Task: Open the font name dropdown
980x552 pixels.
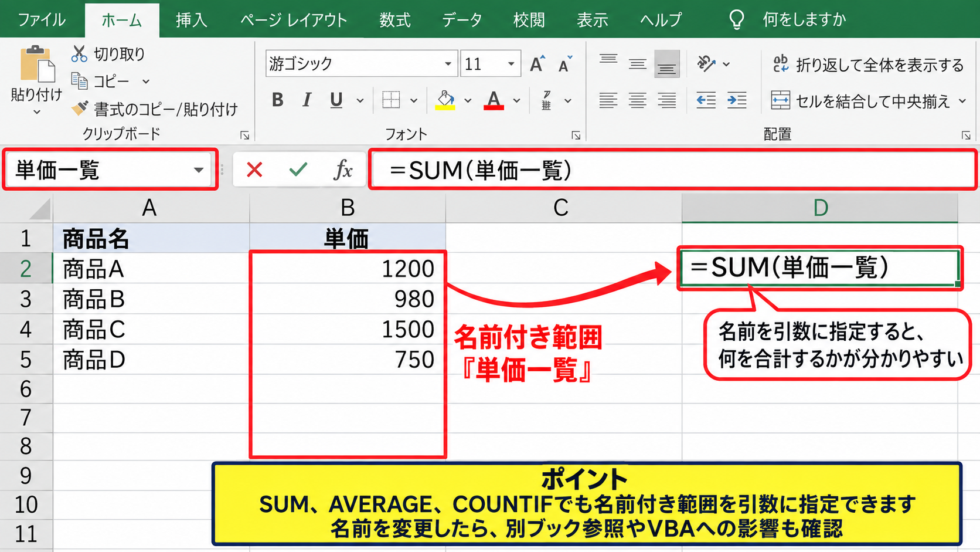Action: coord(448,63)
